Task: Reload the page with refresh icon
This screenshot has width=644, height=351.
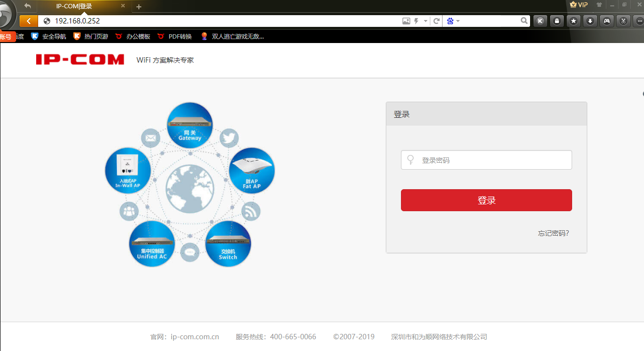Action: pos(436,21)
